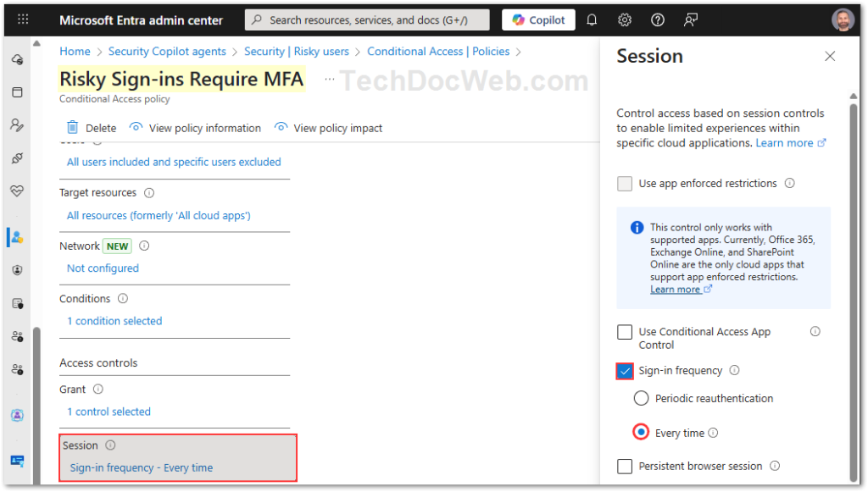Uncheck the Sign-in frequency checkbox
Viewport: 868px width, 492px height.
(x=625, y=371)
